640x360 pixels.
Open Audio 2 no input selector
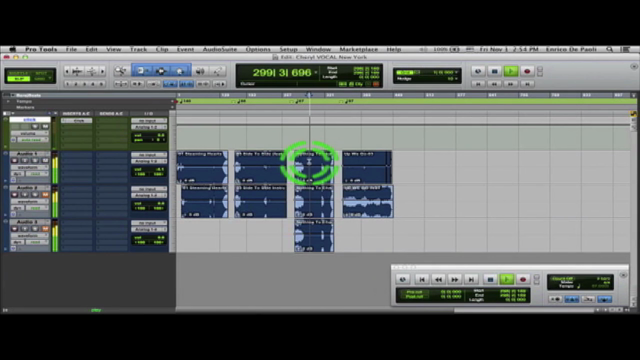pos(149,189)
